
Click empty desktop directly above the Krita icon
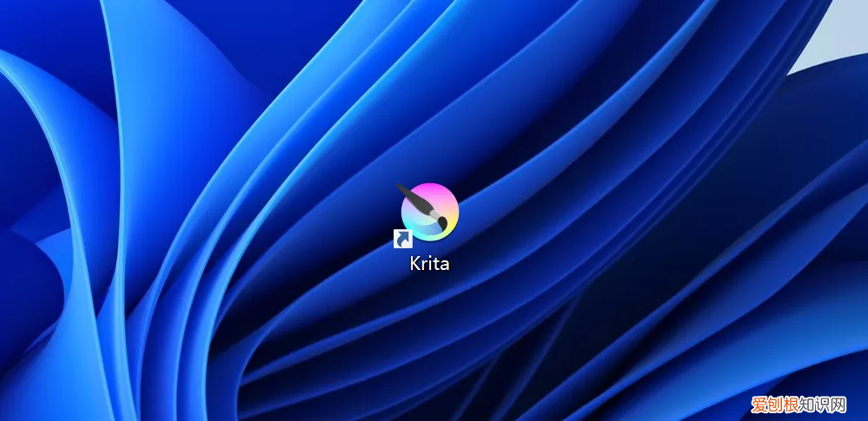(429, 130)
